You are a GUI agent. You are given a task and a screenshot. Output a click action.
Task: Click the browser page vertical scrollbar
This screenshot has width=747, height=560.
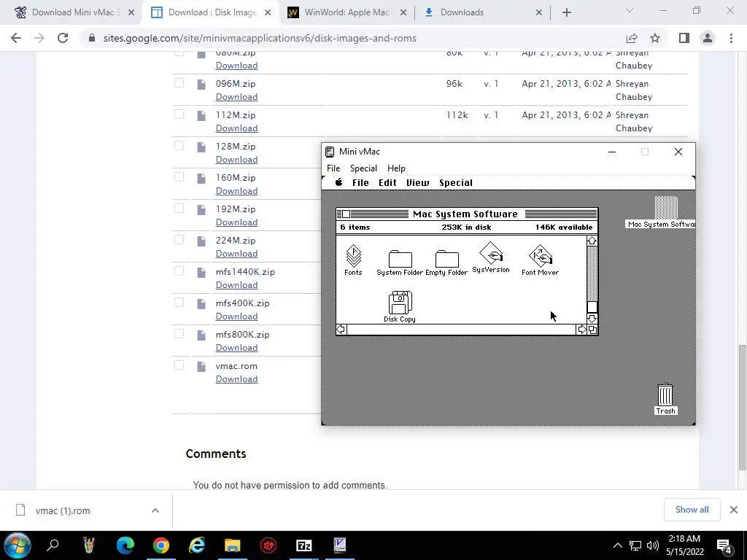[742, 407]
